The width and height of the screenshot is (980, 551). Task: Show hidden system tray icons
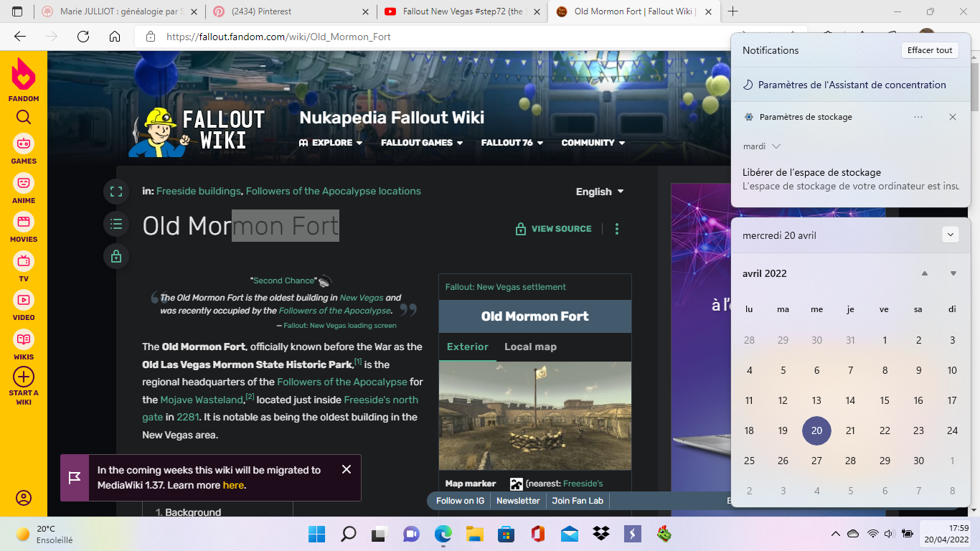click(x=835, y=534)
